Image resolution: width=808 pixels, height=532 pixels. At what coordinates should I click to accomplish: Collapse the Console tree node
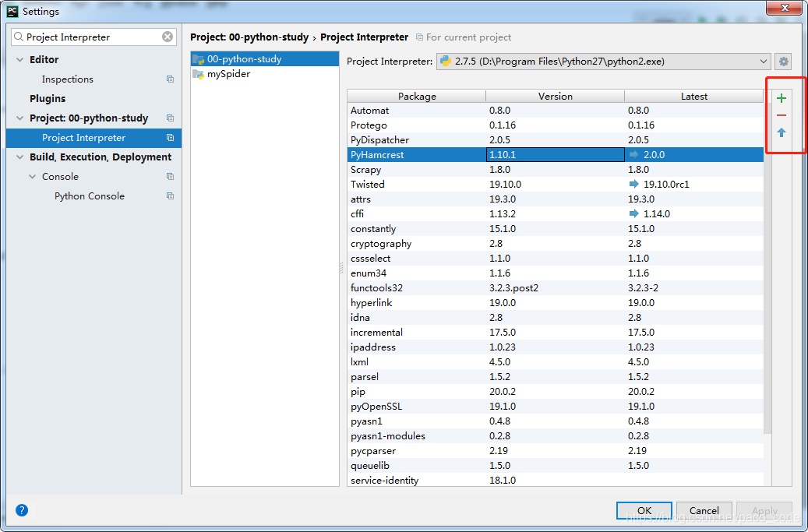pyautogui.click(x=33, y=177)
